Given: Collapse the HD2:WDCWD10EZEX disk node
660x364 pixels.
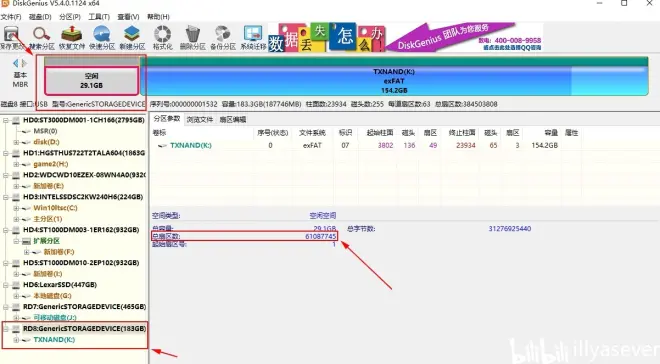Looking at the screenshot, I should click(6, 175).
